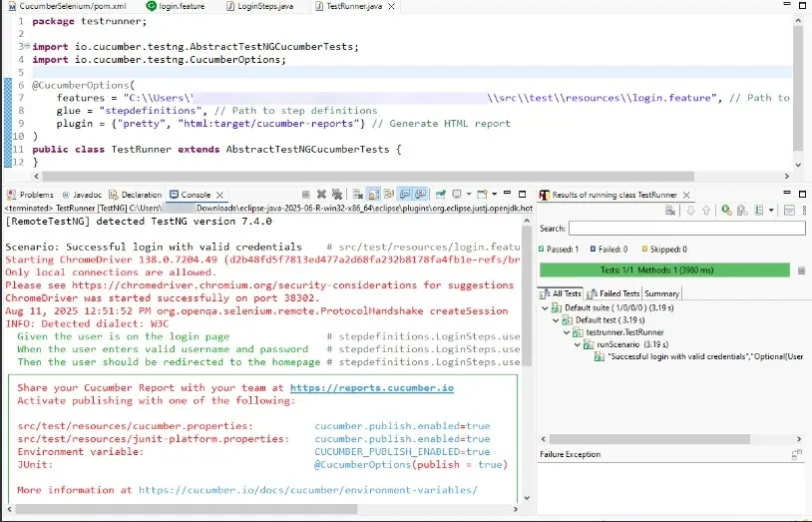The image size is (812, 522).
Task: Toggle Word Wrap in the Console
Action: [389, 195]
